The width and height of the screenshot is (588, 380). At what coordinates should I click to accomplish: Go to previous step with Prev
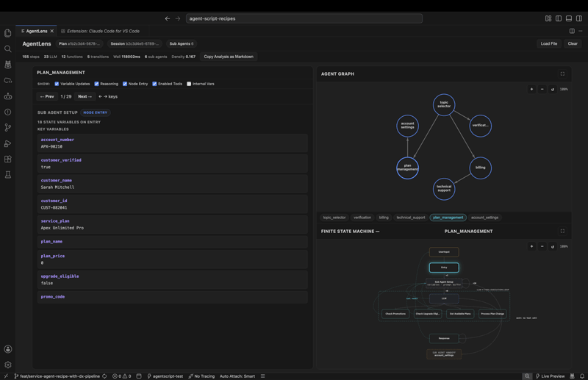[47, 96]
